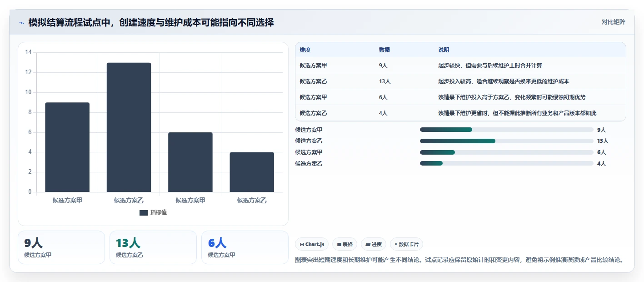Image resolution: width=644 pixels, height=282 pixels.
Task: Click the 6人 progress bar
Action: (507, 152)
